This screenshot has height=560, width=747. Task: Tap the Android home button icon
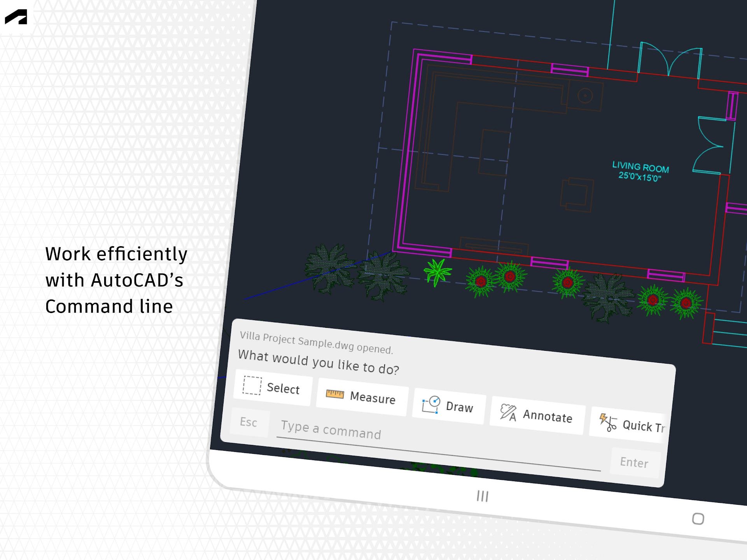pos(698,518)
